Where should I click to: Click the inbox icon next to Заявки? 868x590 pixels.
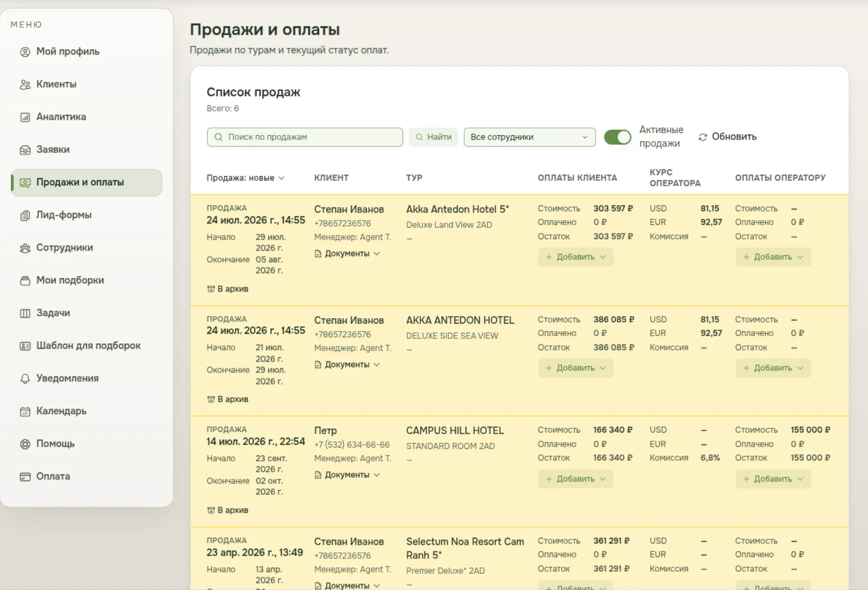pyautogui.click(x=25, y=150)
